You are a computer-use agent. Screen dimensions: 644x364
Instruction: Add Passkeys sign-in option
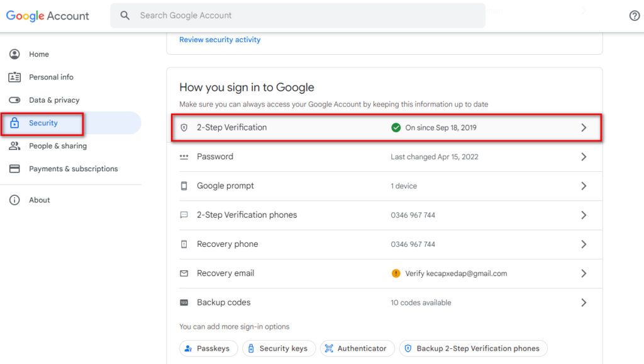click(x=208, y=348)
